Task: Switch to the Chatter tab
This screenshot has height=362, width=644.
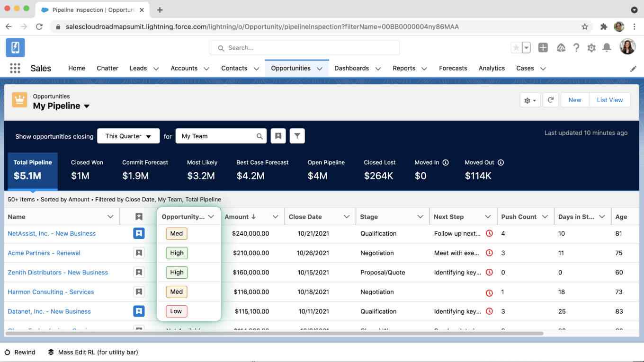Action: (x=107, y=68)
